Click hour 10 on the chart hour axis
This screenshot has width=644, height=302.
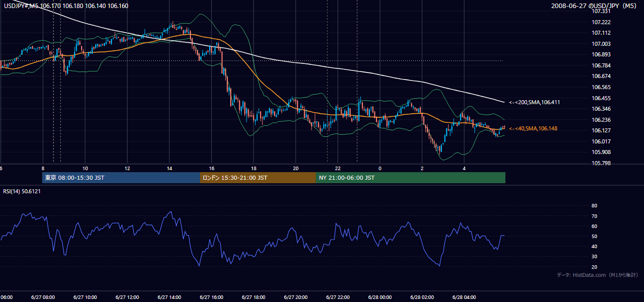[85, 168]
